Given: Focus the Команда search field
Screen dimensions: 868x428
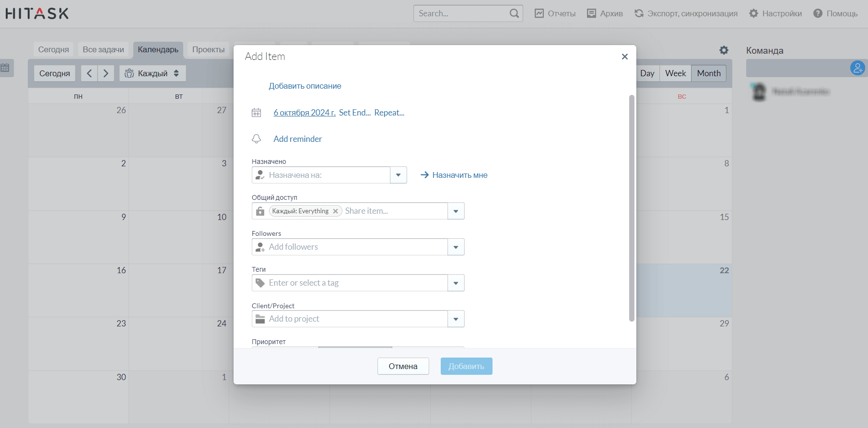Looking at the screenshot, I should [x=798, y=68].
